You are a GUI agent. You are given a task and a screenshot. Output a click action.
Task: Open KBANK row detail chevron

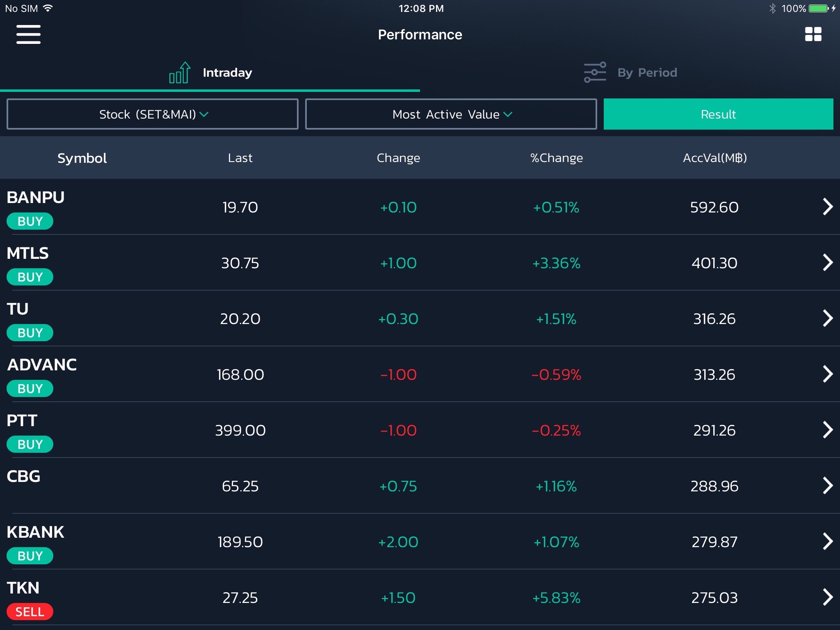pos(828,541)
